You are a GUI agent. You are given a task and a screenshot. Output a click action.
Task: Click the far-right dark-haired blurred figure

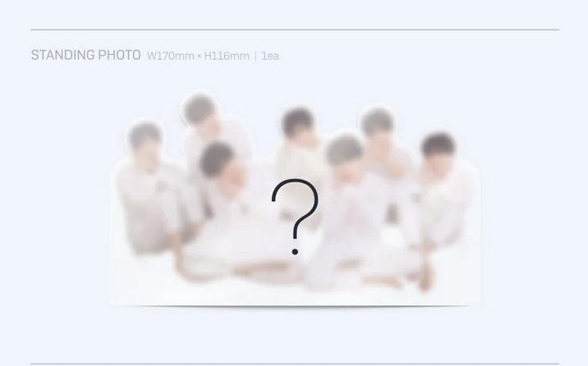tap(438, 146)
